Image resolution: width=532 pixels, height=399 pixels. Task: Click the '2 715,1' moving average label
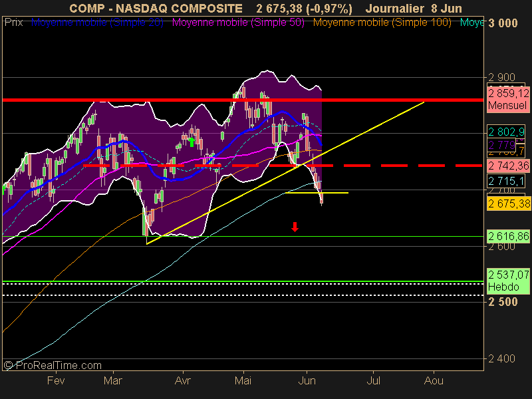coord(506,181)
